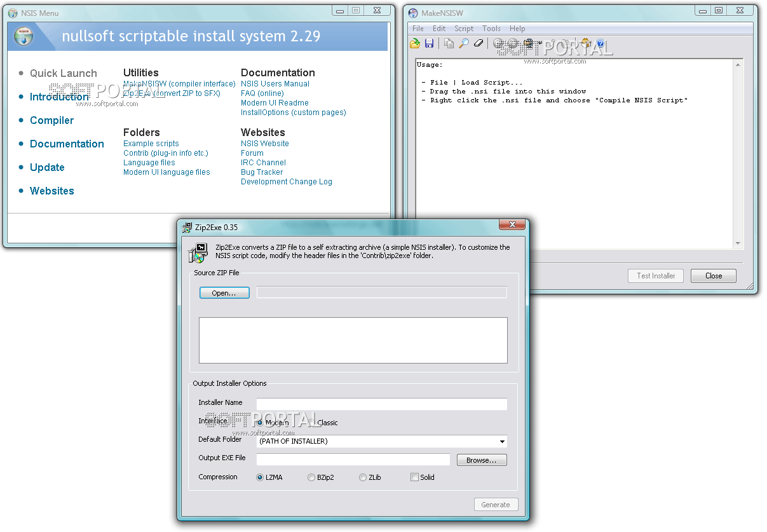Click Test Installer in MakeNSISW
Screen dimensions: 767x532
tap(655, 275)
